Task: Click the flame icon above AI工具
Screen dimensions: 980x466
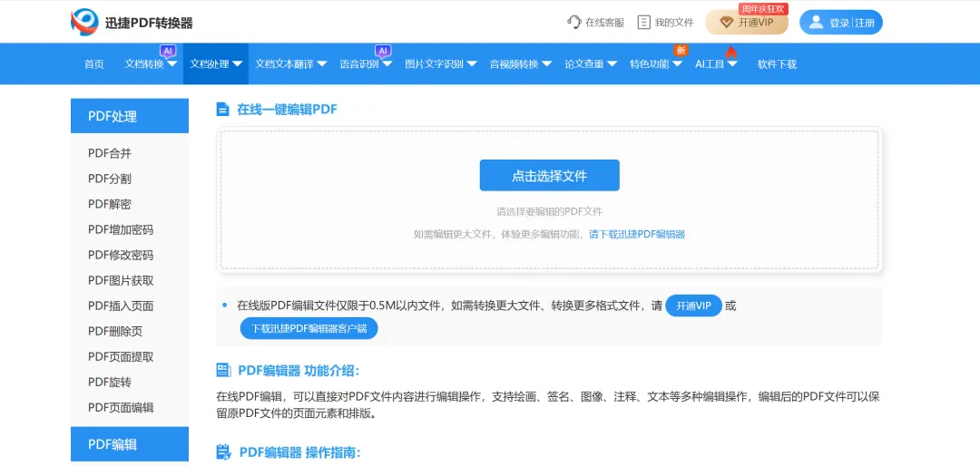Action: click(731, 52)
